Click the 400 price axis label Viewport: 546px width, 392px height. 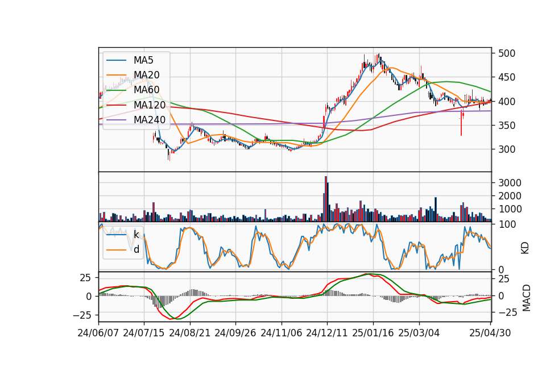click(x=507, y=102)
